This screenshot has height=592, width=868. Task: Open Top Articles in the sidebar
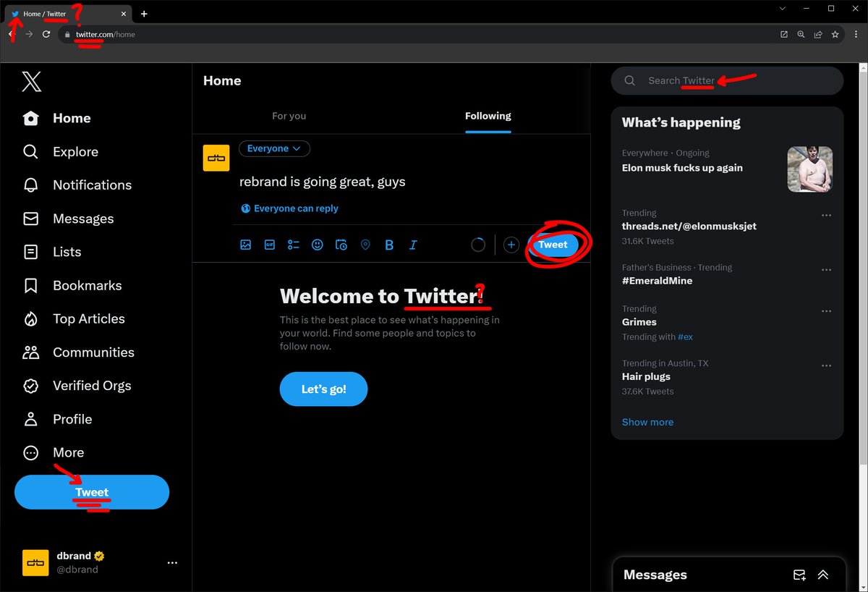[x=74, y=318]
